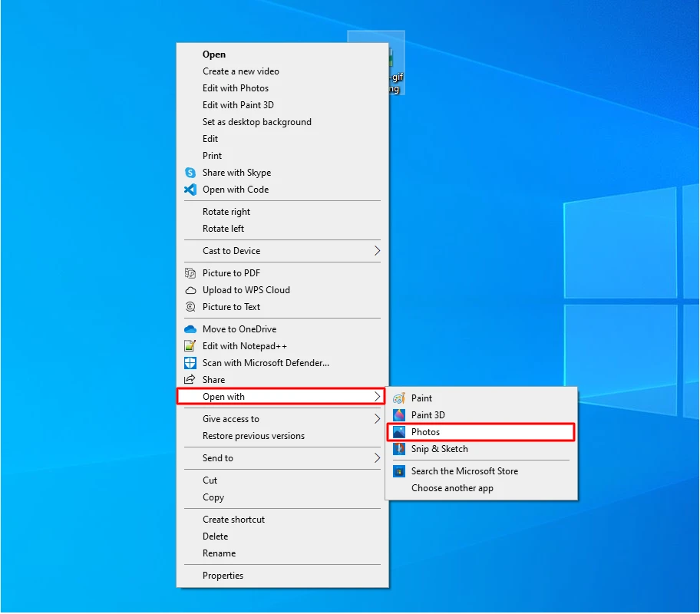
Task: Choose Picture to Text
Action: [x=282, y=307]
